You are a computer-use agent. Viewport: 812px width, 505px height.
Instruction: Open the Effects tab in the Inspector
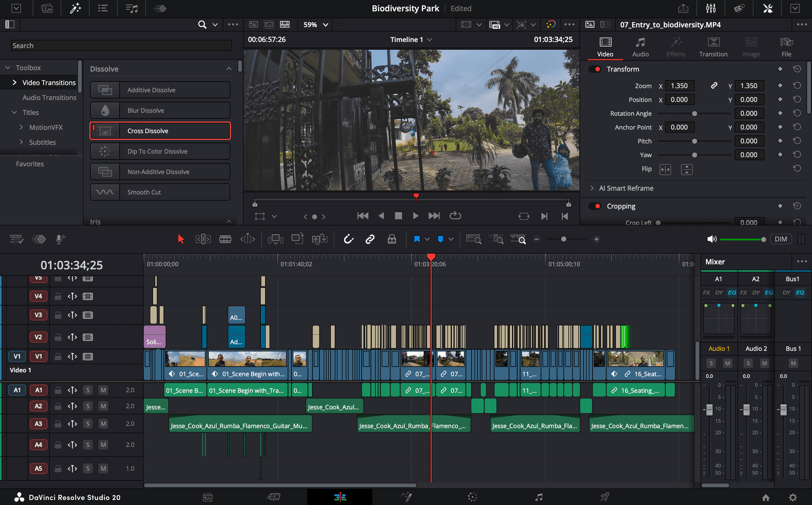click(x=675, y=46)
